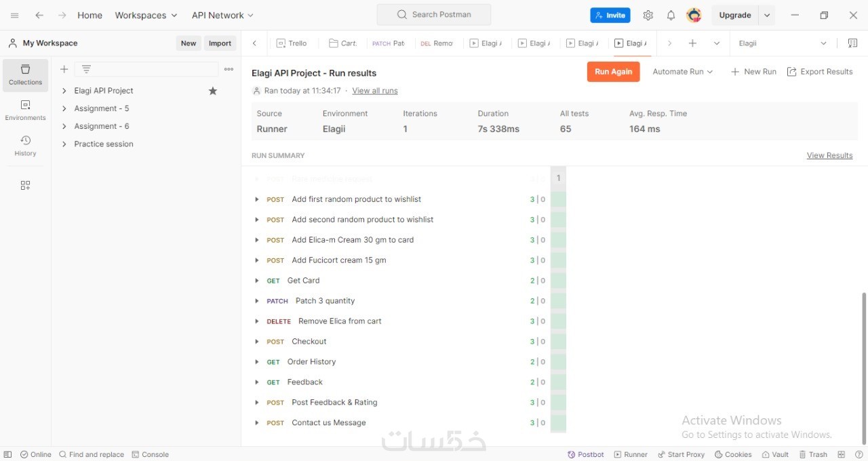The width and height of the screenshot is (868, 461).
Task: Open the Automate Run dropdown
Action: point(682,72)
